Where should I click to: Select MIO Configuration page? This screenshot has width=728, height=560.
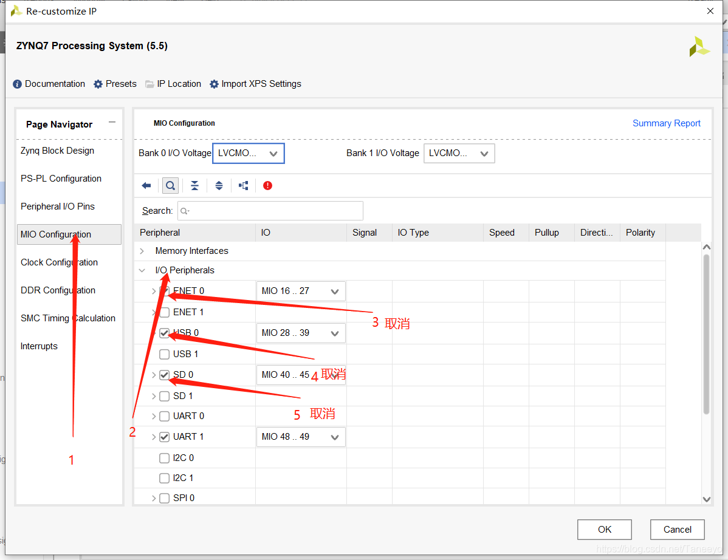69,234
